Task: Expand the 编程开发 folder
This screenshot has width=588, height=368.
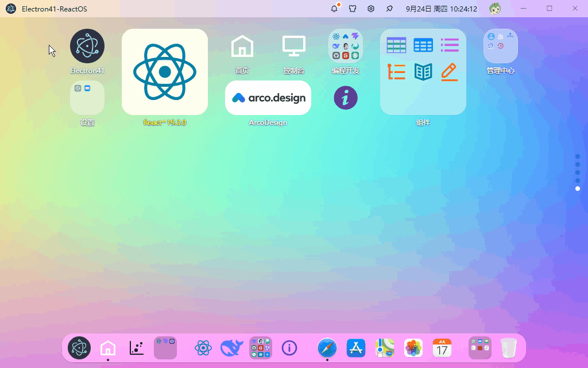Action: pos(345,46)
